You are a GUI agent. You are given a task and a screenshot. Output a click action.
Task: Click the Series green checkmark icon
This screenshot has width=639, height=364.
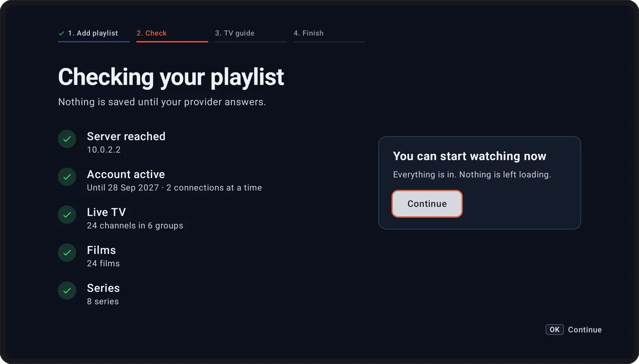[x=67, y=291]
